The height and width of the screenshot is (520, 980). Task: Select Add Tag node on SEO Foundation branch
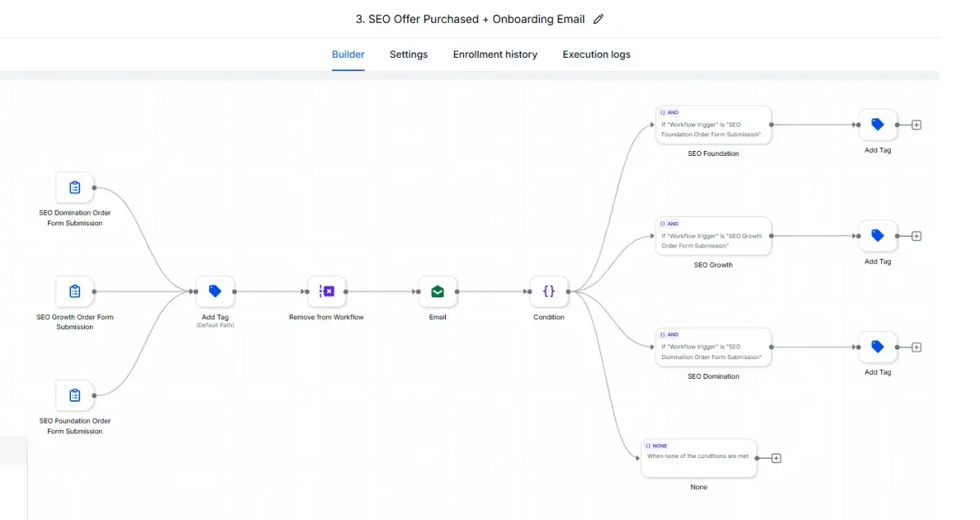coord(878,125)
